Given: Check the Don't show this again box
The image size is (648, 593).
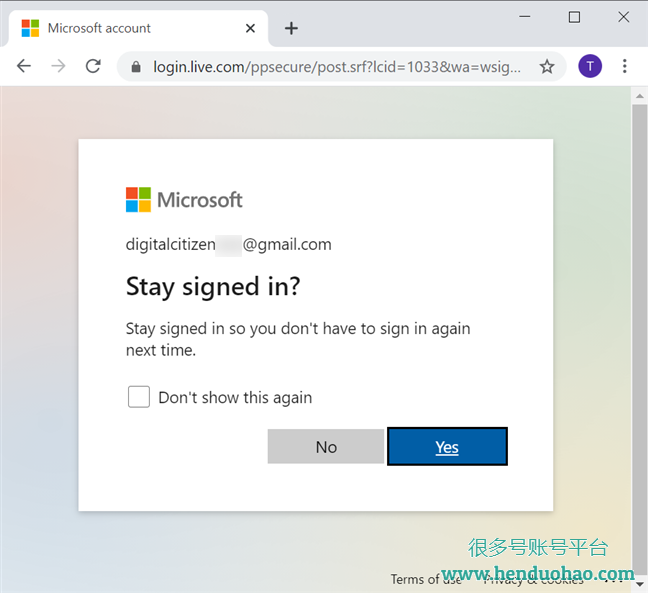Looking at the screenshot, I should [x=139, y=397].
